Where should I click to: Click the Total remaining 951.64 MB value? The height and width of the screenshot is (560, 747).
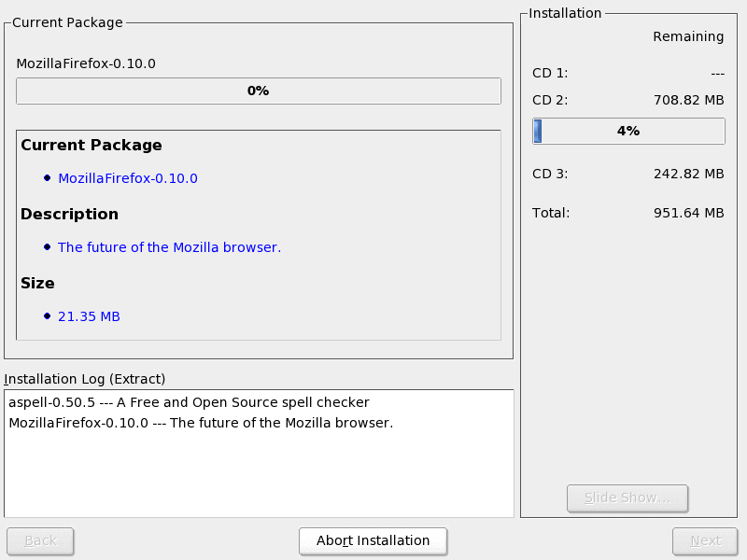point(689,213)
